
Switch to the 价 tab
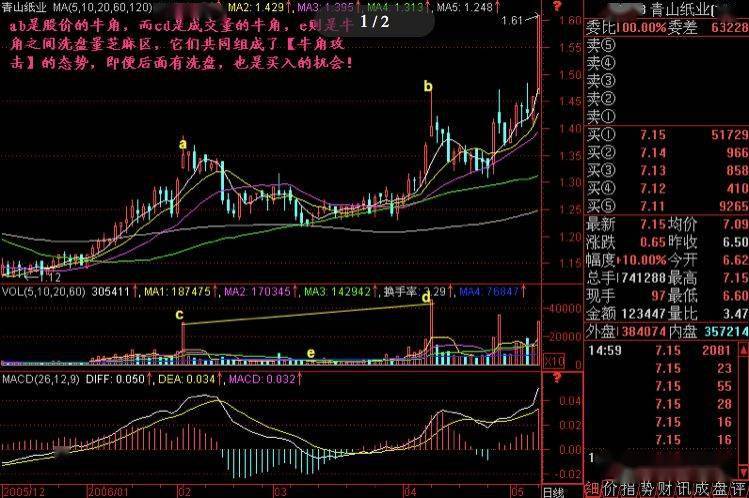[610, 488]
